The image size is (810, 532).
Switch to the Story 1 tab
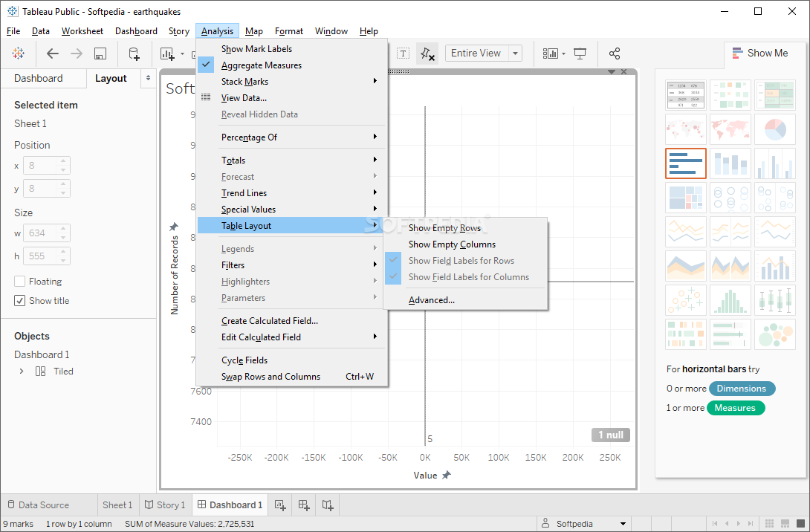165,505
